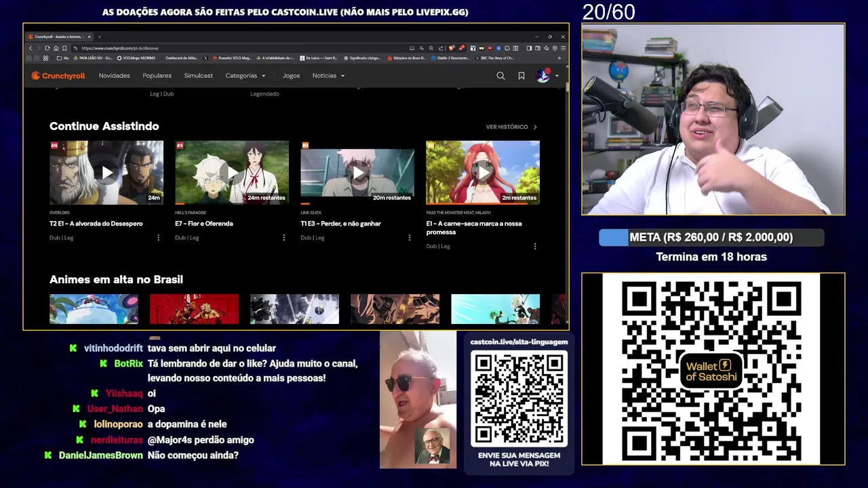Reload the page with the refresh icon
This screenshot has width=868, height=488.
click(47, 48)
